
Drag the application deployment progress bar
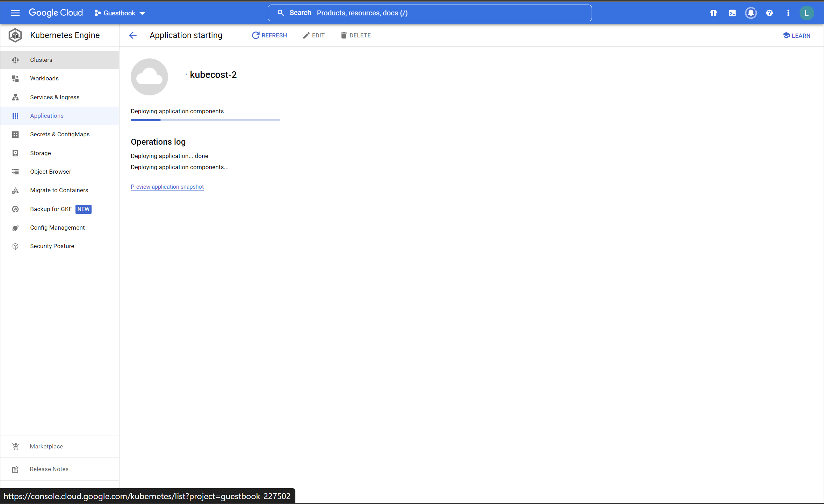pyautogui.click(x=205, y=120)
